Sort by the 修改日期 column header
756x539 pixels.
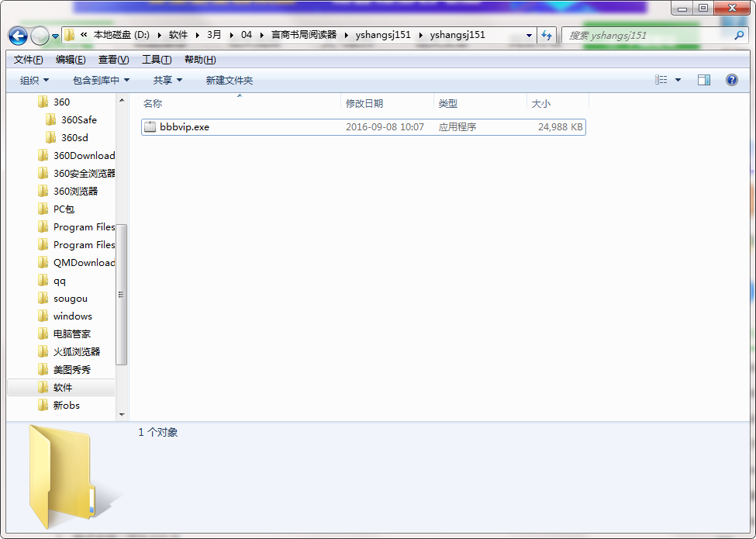(387, 104)
